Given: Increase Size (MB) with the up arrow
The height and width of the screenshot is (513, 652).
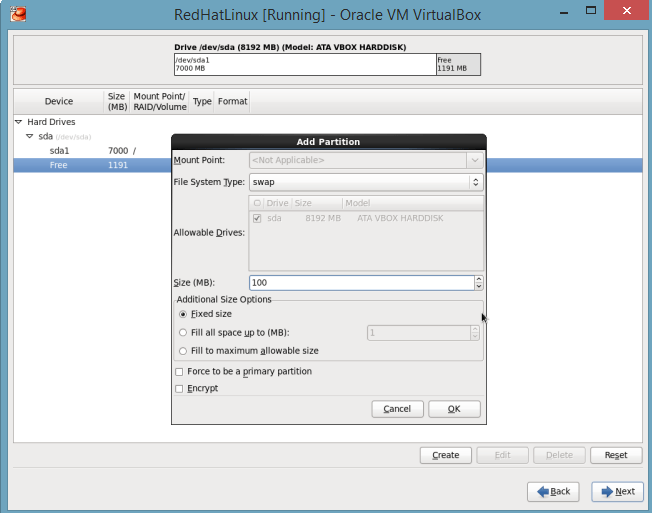Looking at the screenshot, I should click(479, 279).
